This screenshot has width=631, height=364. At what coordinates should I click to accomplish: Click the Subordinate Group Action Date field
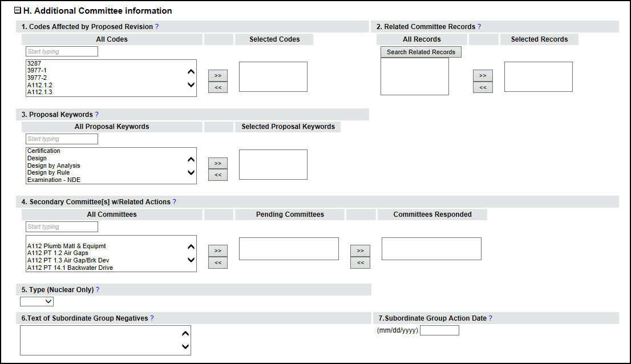(439, 330)
